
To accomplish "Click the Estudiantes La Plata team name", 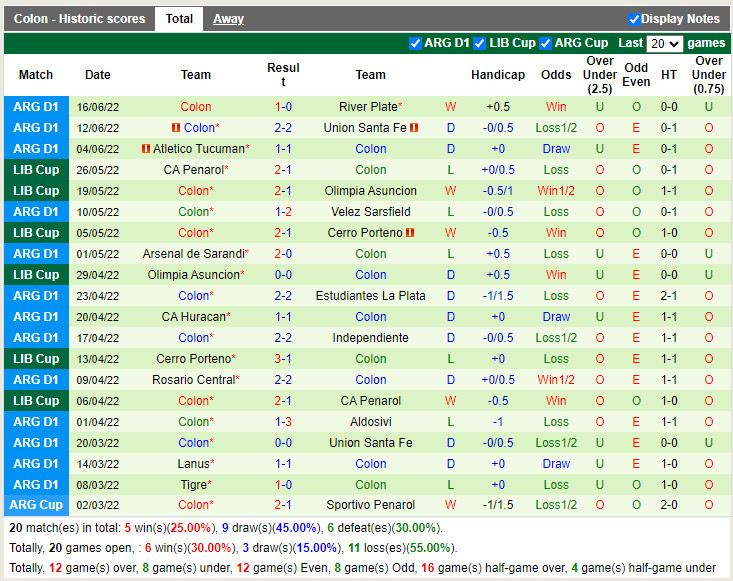I will click(x=370, y=296).
